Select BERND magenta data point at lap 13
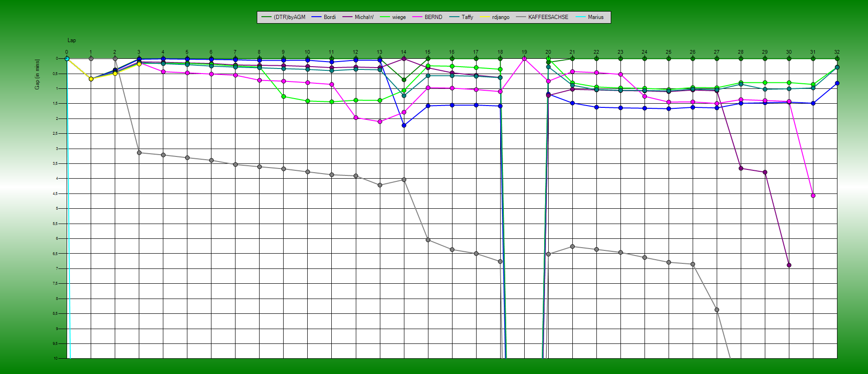 click(380, 122)
